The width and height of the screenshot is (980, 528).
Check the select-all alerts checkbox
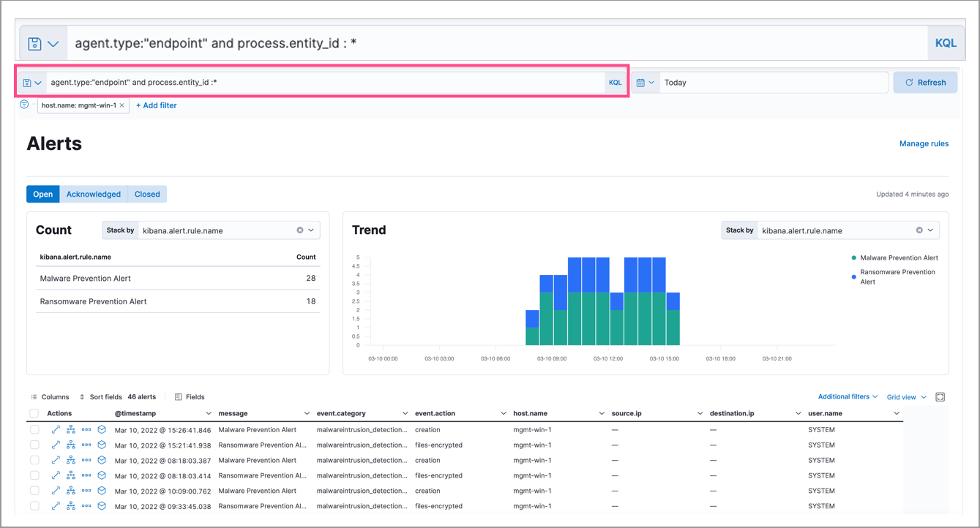34,412
